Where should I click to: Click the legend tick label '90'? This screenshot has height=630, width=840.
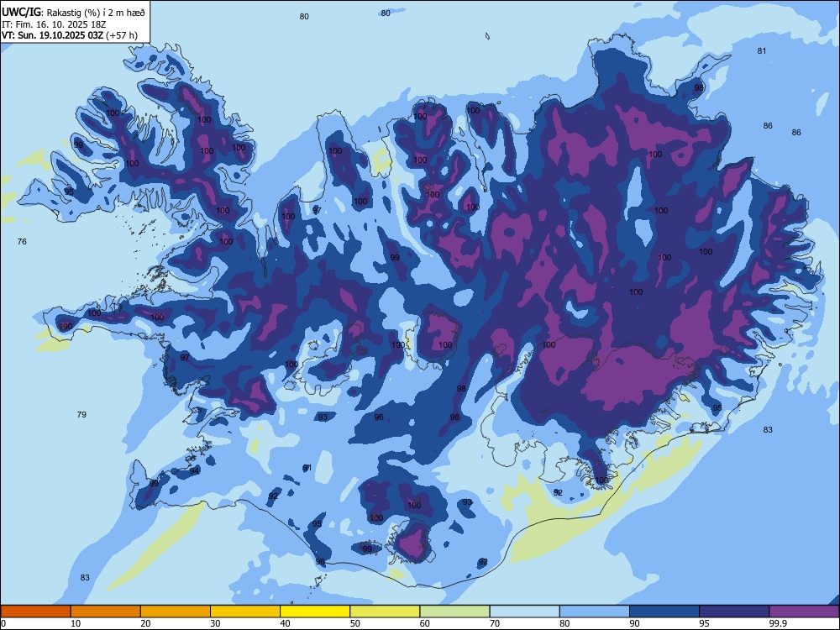point(635,623)
